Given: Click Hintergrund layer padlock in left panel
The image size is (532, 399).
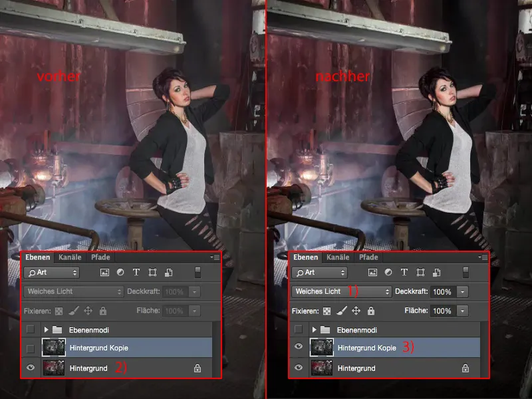Looking at the screenshot, I should 198,368.
